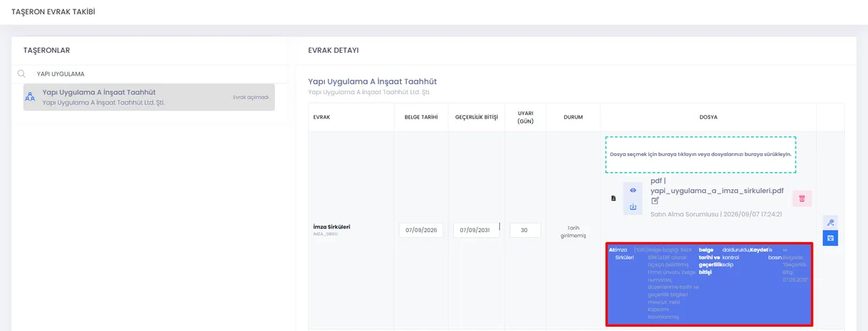Download yapi_uygulama_a_imza_sirkuleri.pdf with the download icon
Viewport: 868px width, 331px height.
click(x=633, y=207)
